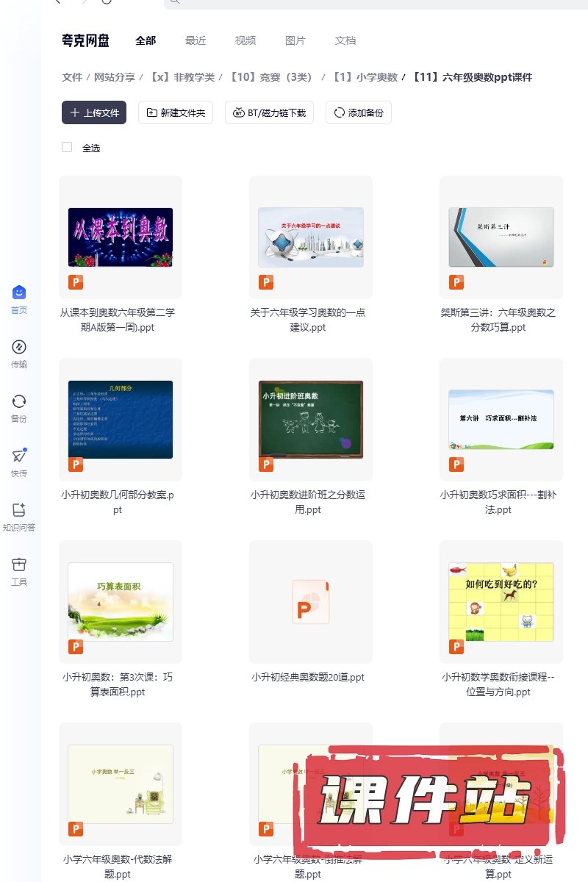Open the 首页 home sidebar icon
Viewport: 588px width, 882px height.
pos(19,293)
